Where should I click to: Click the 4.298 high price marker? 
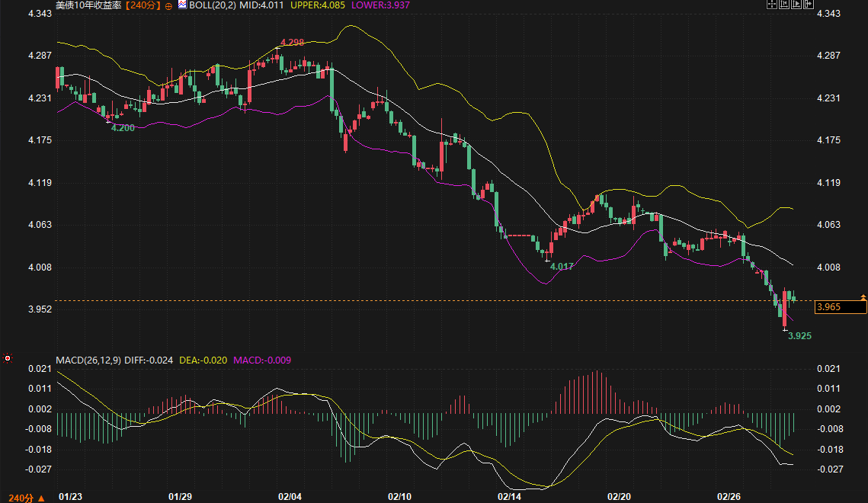point(293,42)
